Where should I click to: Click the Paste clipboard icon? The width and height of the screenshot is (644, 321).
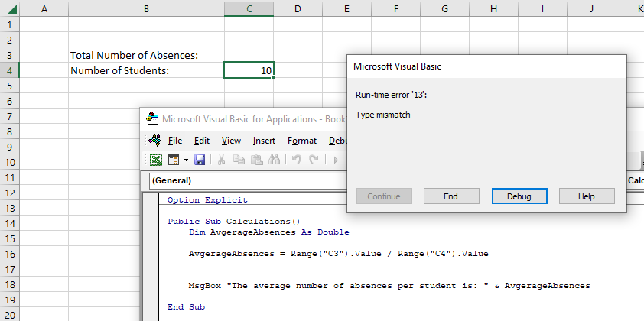coord(257,160)
